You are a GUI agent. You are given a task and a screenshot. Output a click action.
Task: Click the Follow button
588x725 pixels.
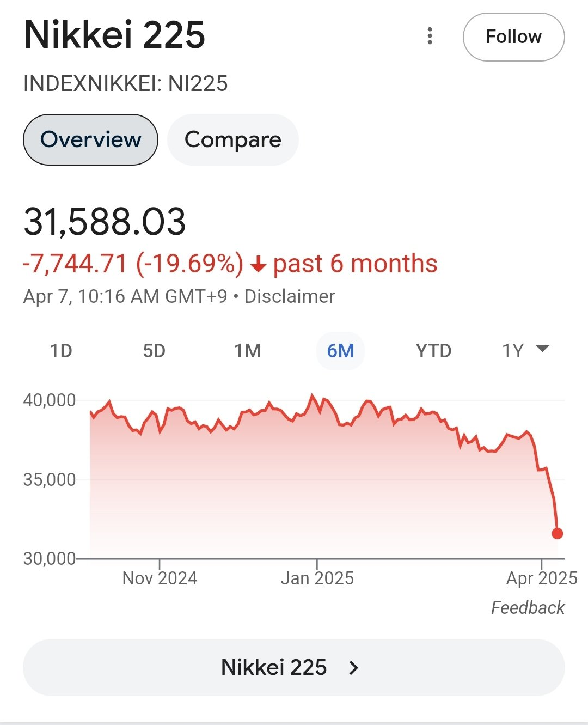(x=513, y=37)
